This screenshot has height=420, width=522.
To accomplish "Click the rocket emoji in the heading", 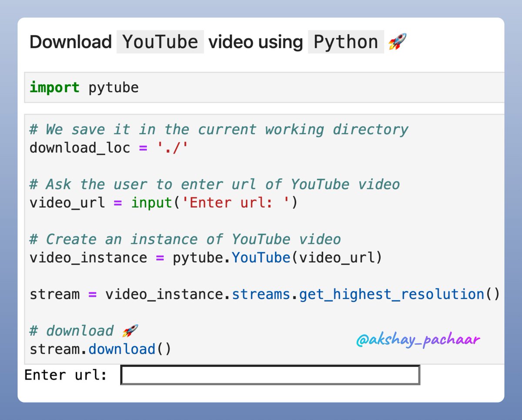I will click(397, 42).
